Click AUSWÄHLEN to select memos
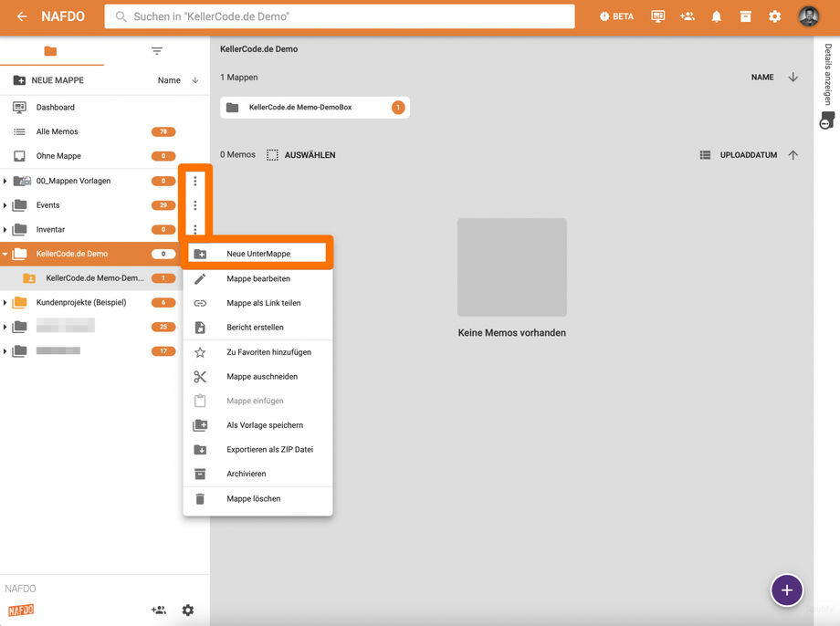Viewport: 840px width, 626px height. point(301,155)
